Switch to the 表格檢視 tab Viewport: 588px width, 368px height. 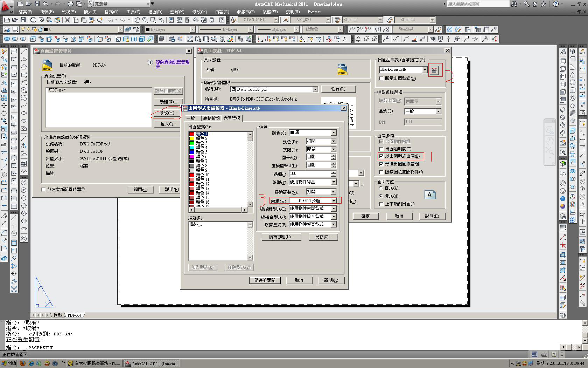pos(211,118)
